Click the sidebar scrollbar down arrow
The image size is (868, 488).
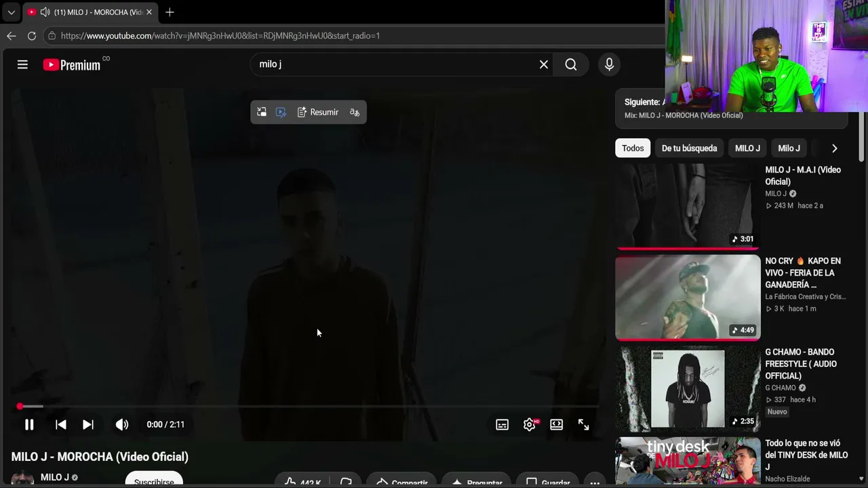862,479
